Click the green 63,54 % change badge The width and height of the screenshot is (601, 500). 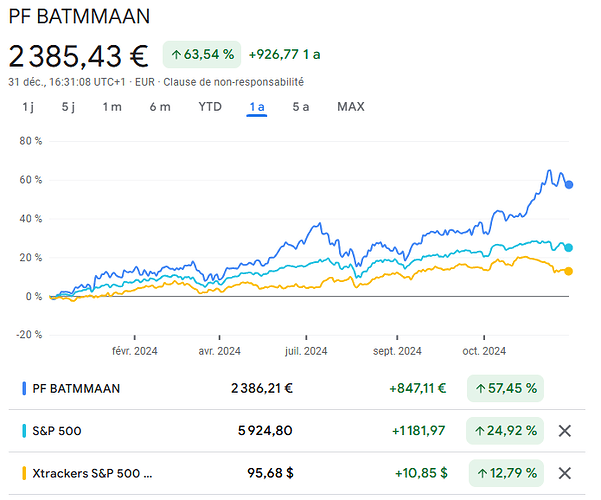[204, 54]
